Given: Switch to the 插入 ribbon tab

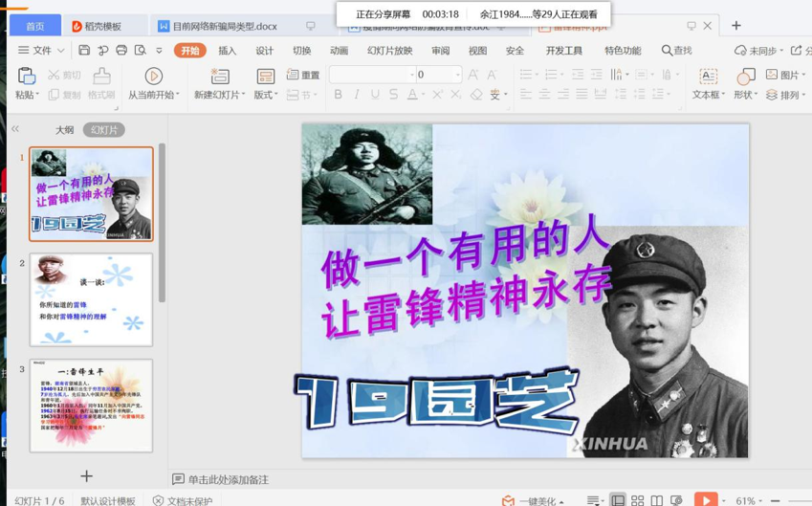Looking at the screenshot, I should pos(227,51).
